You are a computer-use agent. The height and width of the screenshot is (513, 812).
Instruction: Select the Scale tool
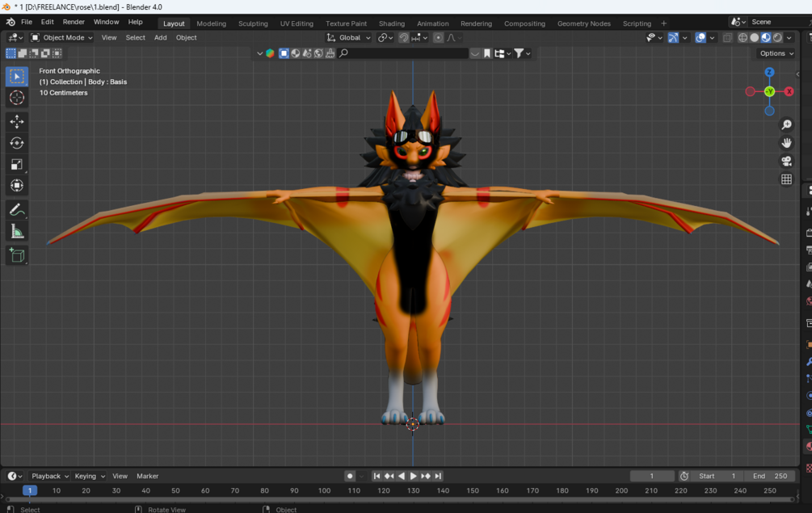click(17, 164)
